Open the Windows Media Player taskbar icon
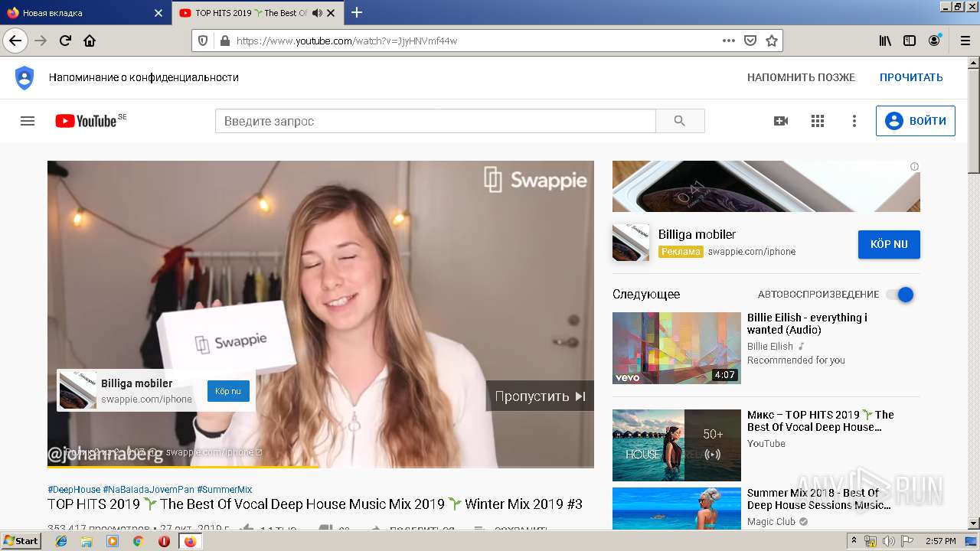 click(113, 541)
